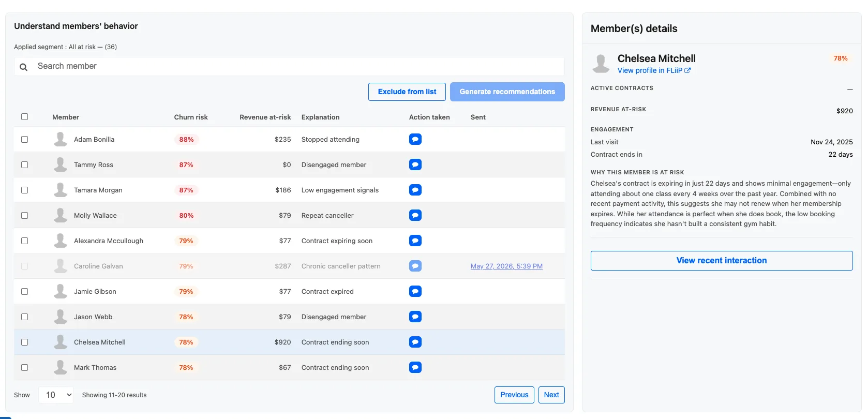Open message action for Mark Thomas
This screenshot has height=419, width=868.
tap(415, 367)
